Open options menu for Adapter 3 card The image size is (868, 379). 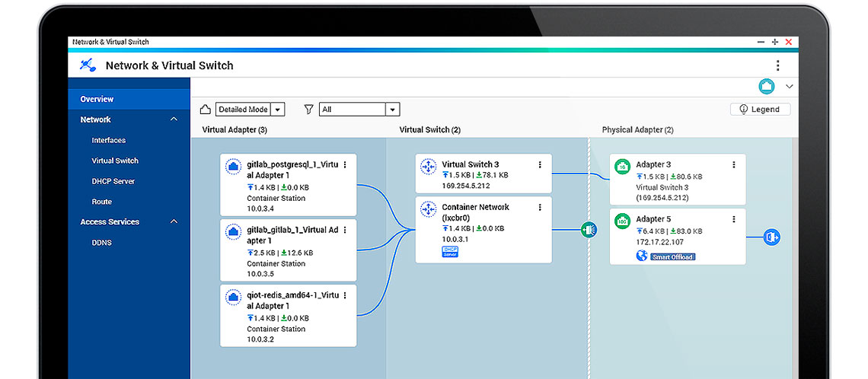click(734, 164)
